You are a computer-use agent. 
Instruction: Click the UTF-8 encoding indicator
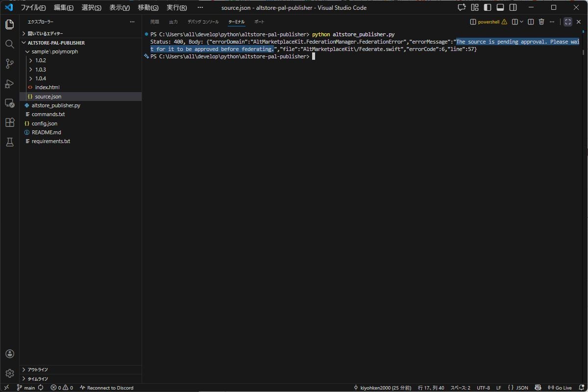coord(483,388)
